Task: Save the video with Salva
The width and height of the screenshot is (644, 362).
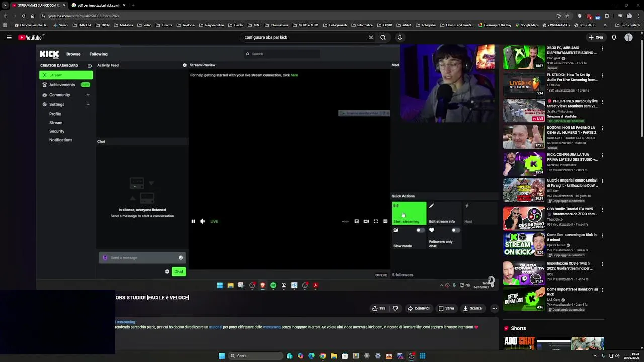Action: tap(446, 308)
